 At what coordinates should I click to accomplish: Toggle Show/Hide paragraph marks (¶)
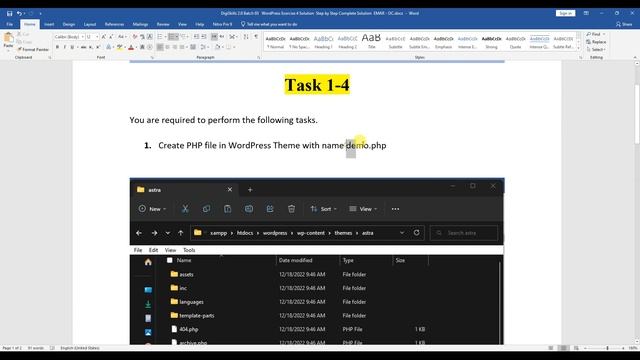coord(256,37)
